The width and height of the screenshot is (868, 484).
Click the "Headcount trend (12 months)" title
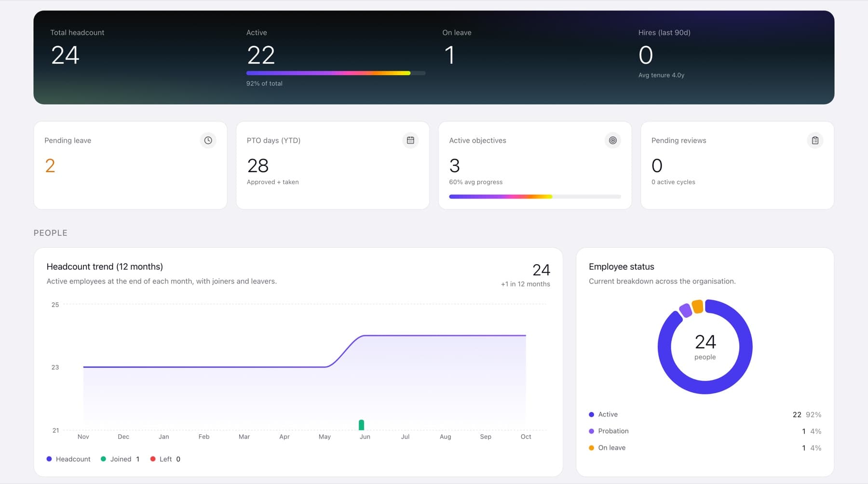point(105,267)
